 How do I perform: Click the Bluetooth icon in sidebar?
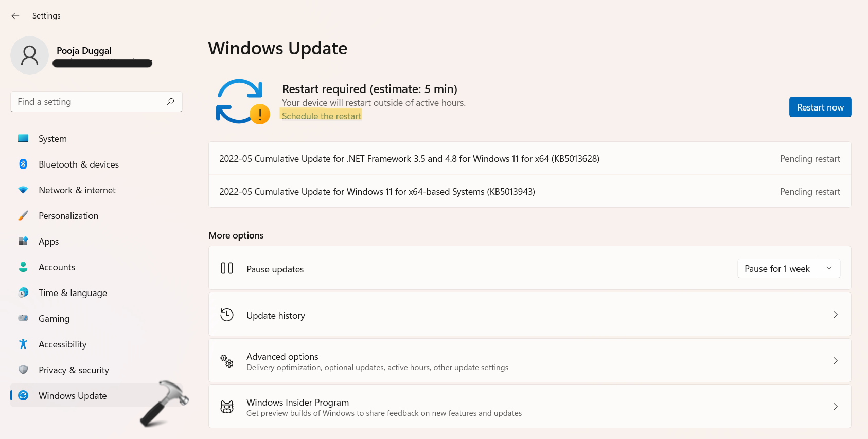tap(23, 164)
